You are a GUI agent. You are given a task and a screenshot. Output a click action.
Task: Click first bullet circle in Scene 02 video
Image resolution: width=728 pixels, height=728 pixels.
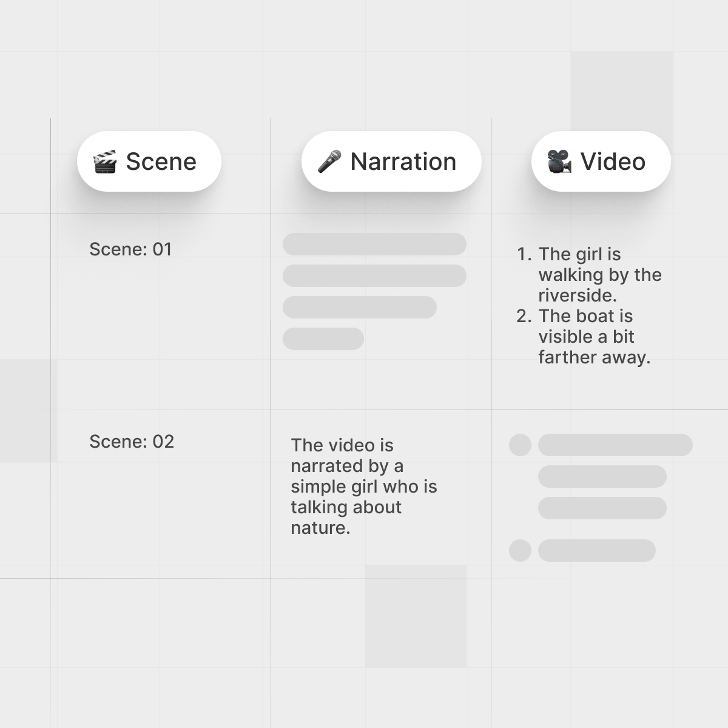pyautogui.click(x=520, y=445)
